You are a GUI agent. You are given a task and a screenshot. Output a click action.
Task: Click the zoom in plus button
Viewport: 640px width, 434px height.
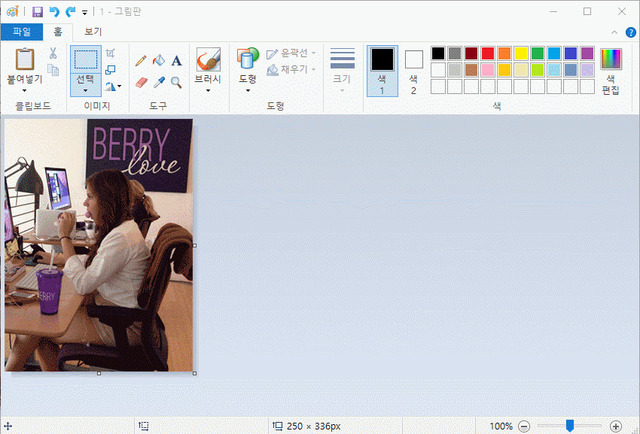point(615,426)
